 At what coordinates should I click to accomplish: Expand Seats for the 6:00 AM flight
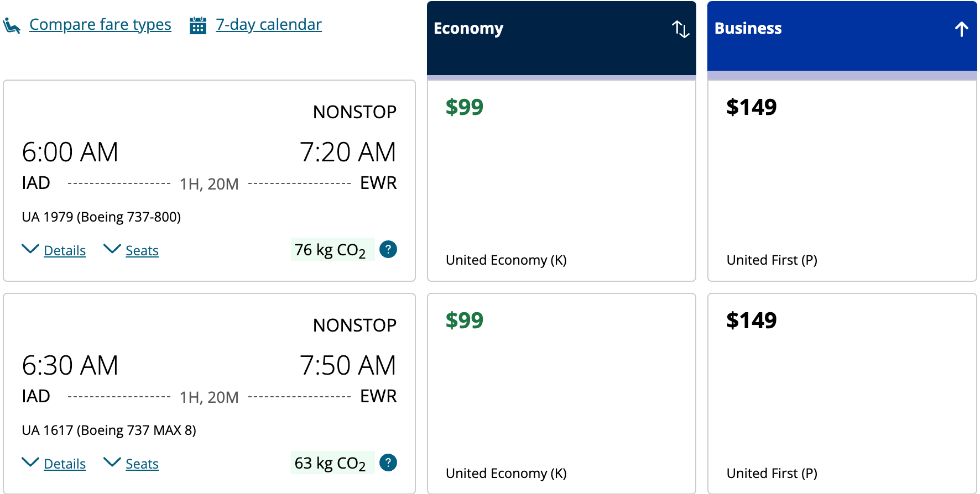tap(142, 250)
